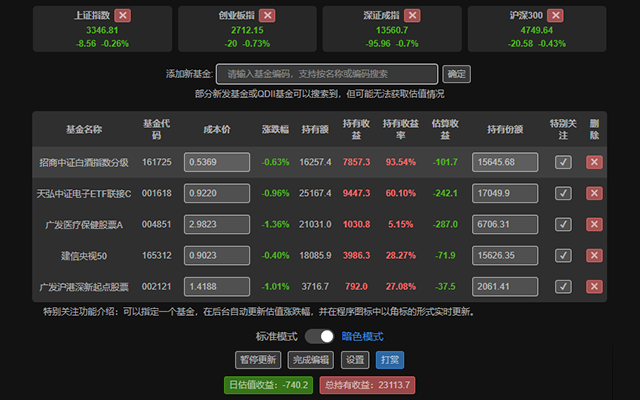Image resolution: width=640 pixels, height=400 pixels.
Task: Click the 创业板指 value 2712.15
Action: 247,30
